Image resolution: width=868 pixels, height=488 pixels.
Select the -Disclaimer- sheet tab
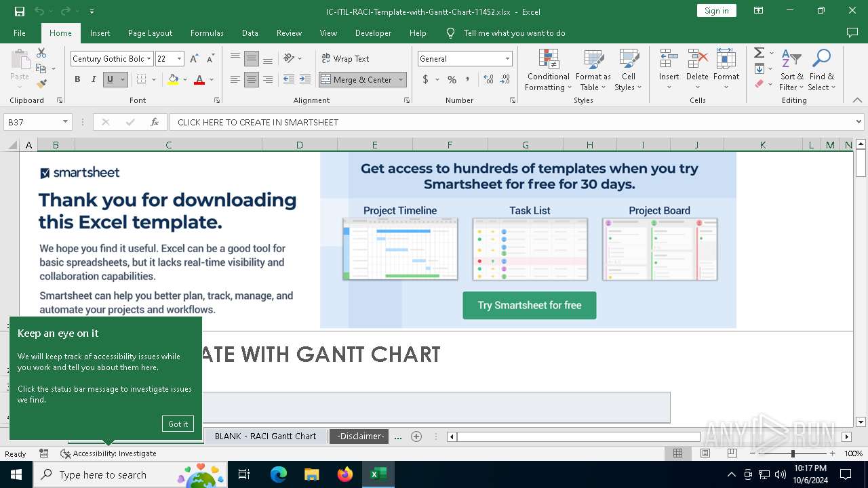click(x=361, y=436)
